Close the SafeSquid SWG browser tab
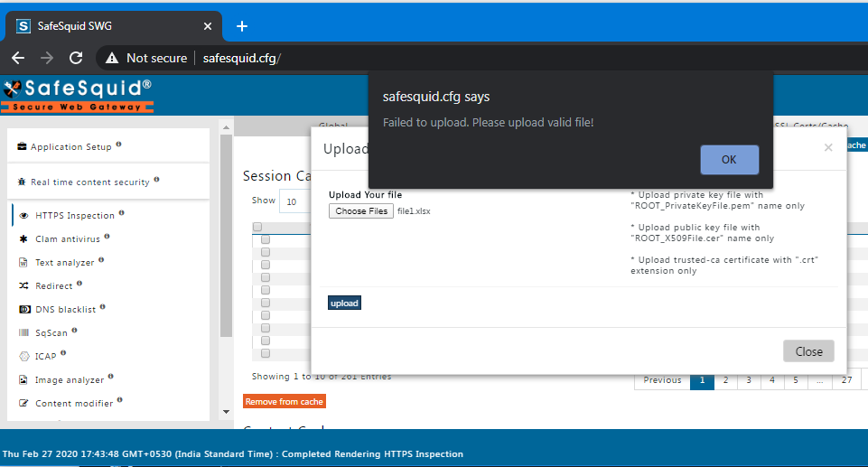The height and width of the screenshot is (467, 868). 208,26
